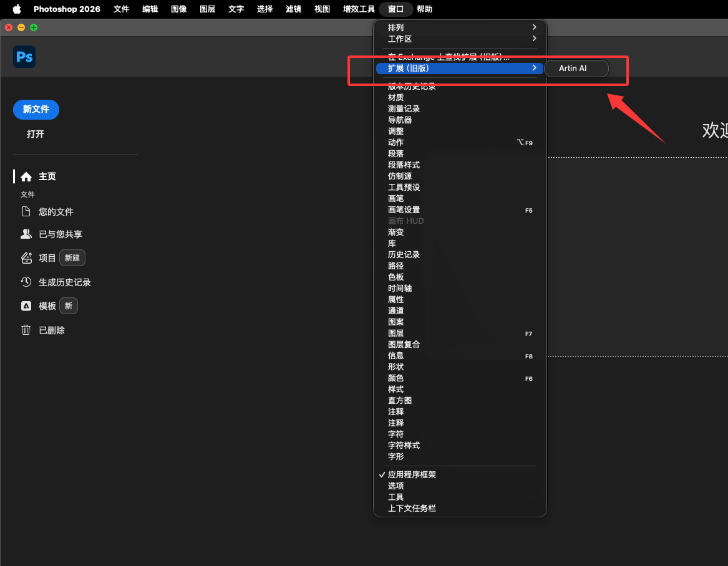
Task: Click the 新建 badge next to 项目
Action: click(x=72, y=258)
